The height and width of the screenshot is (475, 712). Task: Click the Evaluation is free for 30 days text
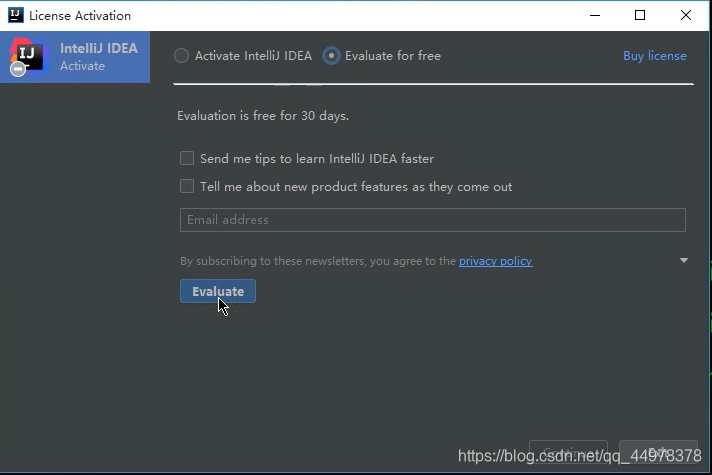[x=263, y=116]
